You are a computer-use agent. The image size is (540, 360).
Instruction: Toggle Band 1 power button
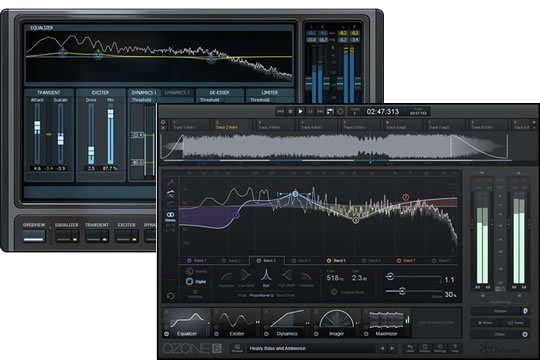click(189, 260)
